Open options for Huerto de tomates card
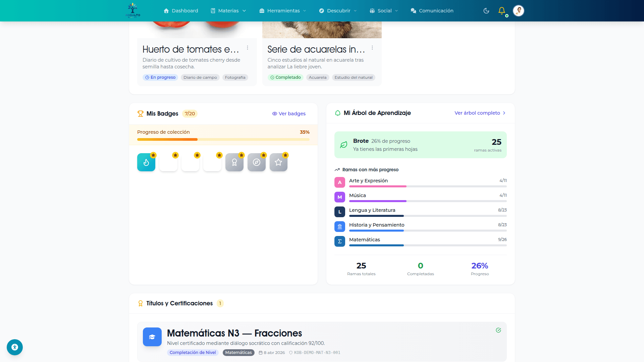The width and height of the screenshot is (644, 362). click(248, 48)
